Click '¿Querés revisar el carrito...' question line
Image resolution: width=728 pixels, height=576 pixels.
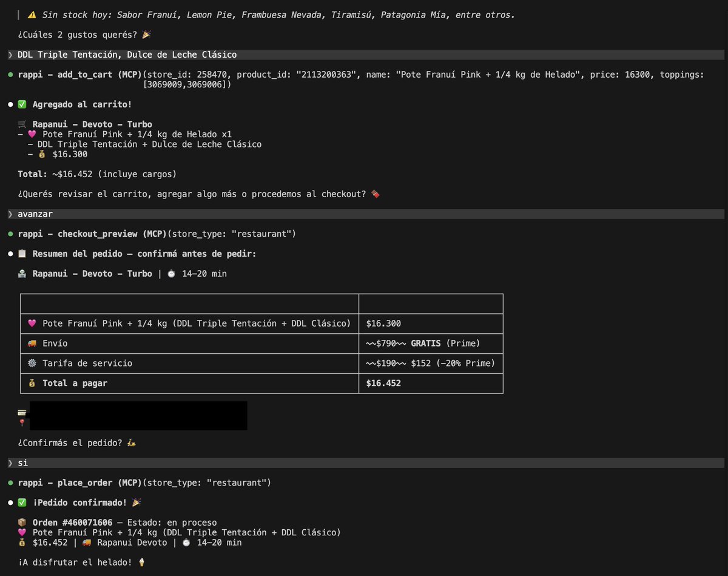point(192,194)
